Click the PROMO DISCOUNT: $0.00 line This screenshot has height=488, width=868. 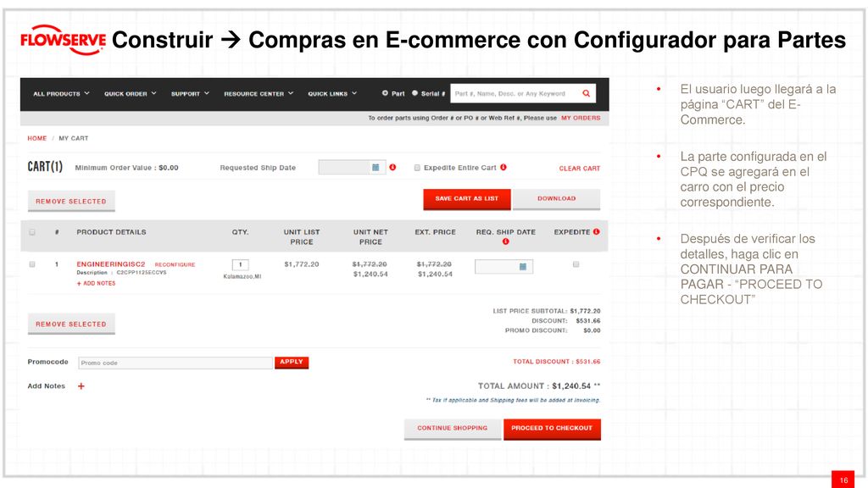pyautogui.click(x=553, y=330)
